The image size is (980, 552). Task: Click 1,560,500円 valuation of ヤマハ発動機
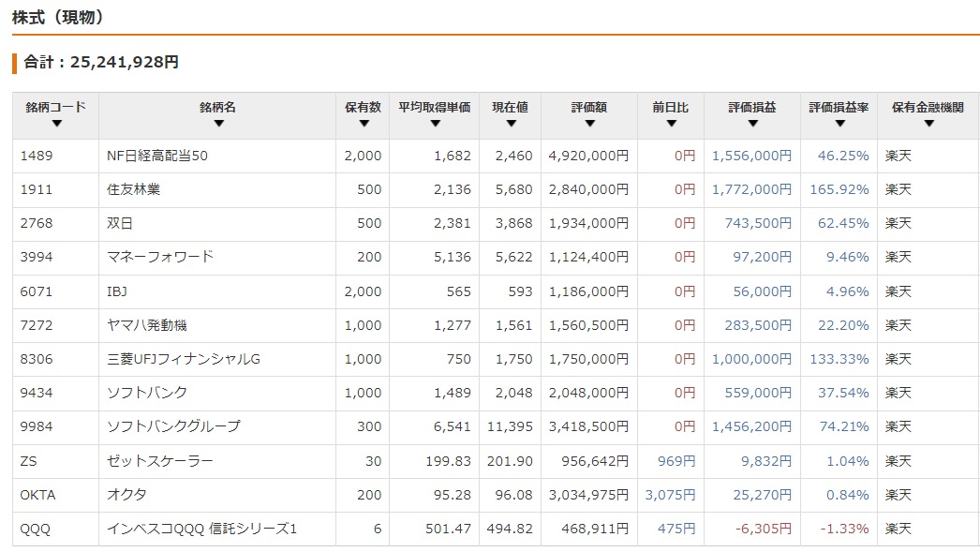588,325
